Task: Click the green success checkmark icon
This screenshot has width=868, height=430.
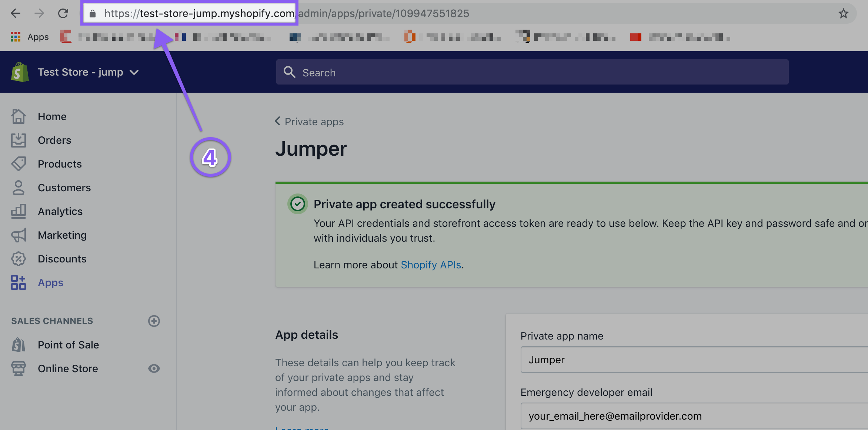Action: tap(297, 204)
